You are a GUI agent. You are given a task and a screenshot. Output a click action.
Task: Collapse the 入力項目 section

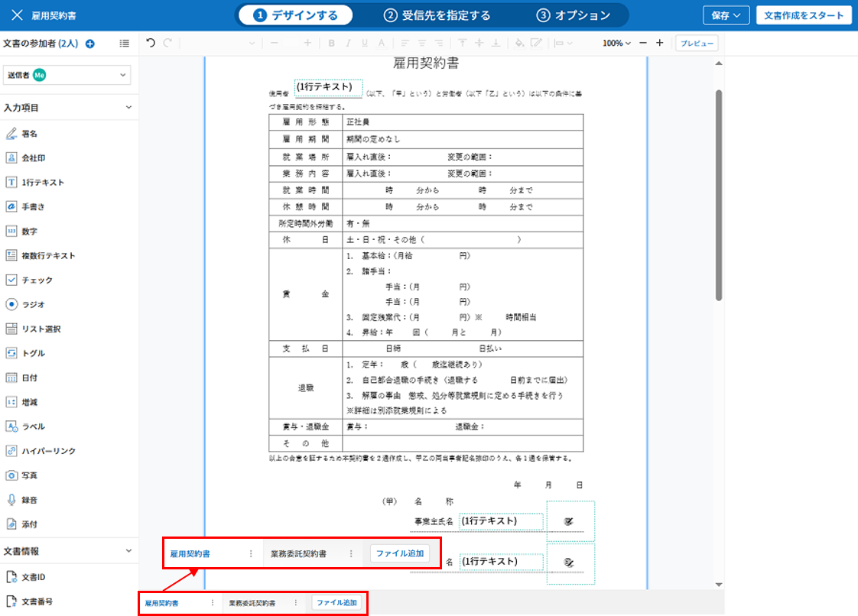tap(128, 109)
